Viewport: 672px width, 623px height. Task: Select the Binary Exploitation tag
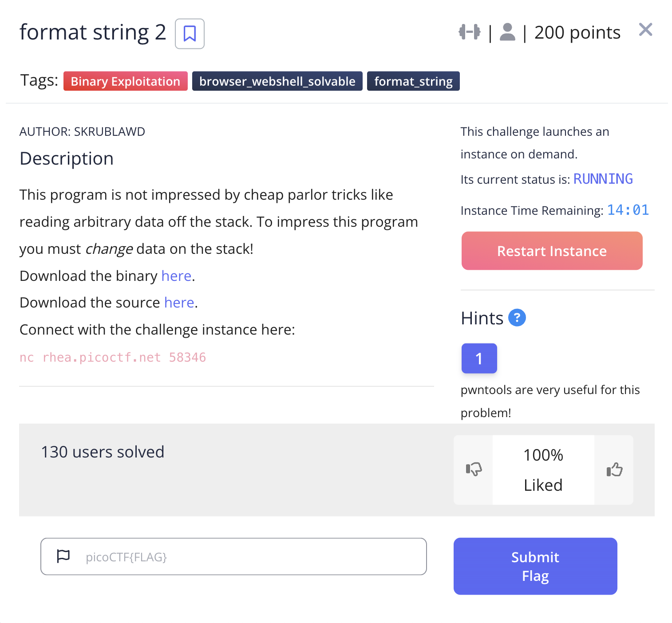[125, 81]
